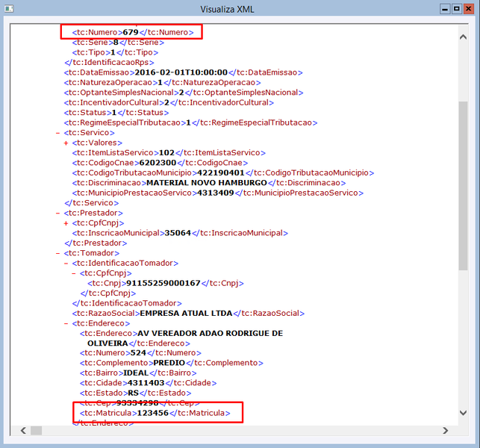The image size is (480, 448).
Task: Click the horizontal scrollbar left arrow
Action: click(x=23, y=430)
